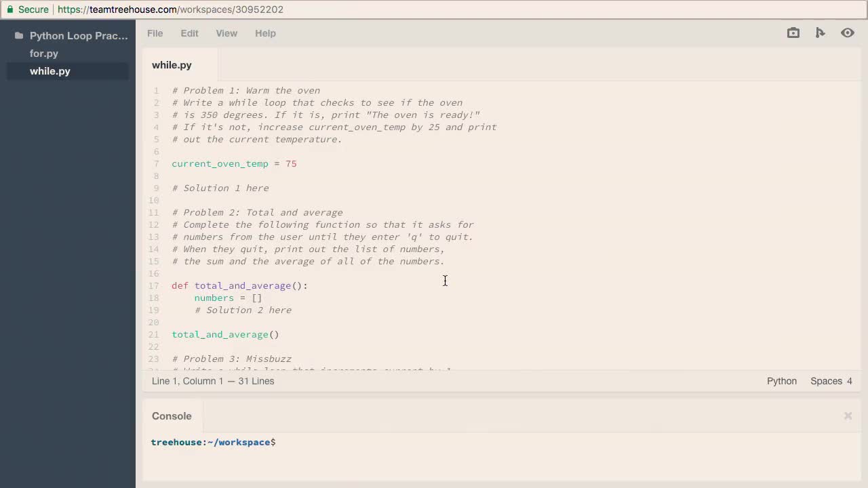The image size is (868, 488).
Task: Take a snapshot with the camera icon
Action: (793, 33)
